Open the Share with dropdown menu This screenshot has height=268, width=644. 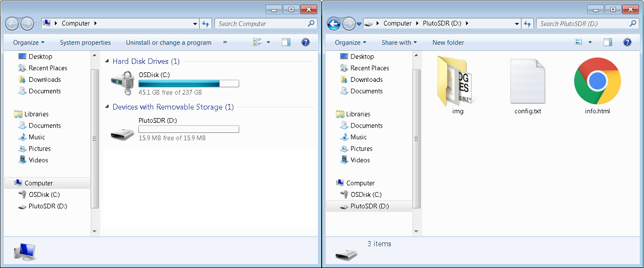click(399, 43)
